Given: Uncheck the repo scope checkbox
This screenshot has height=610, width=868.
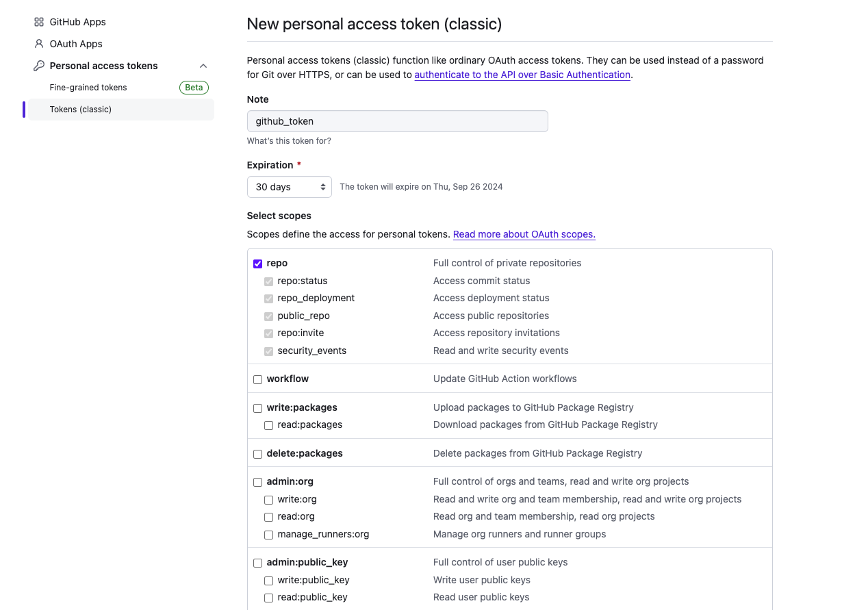Looking at the screenshot, I should [258, 264].
